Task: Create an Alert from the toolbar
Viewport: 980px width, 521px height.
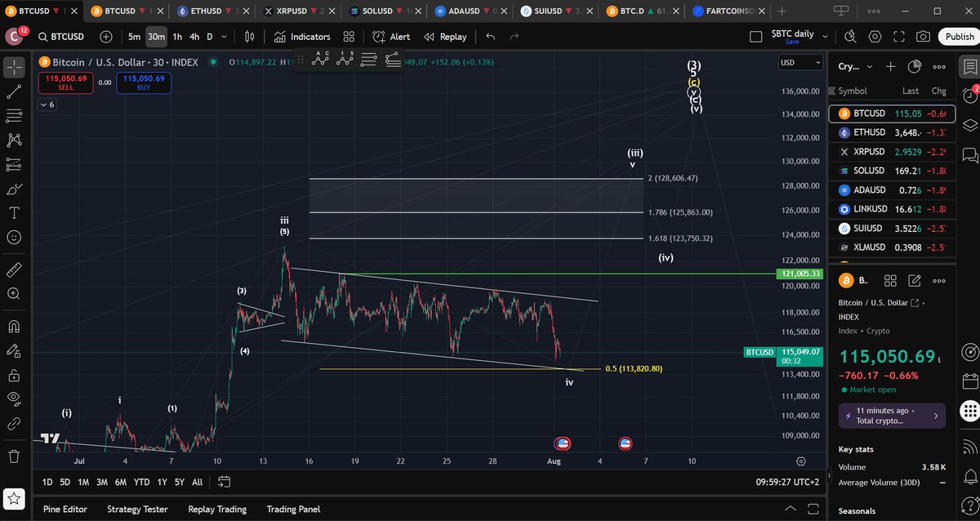Action: [x=391, y=37]
